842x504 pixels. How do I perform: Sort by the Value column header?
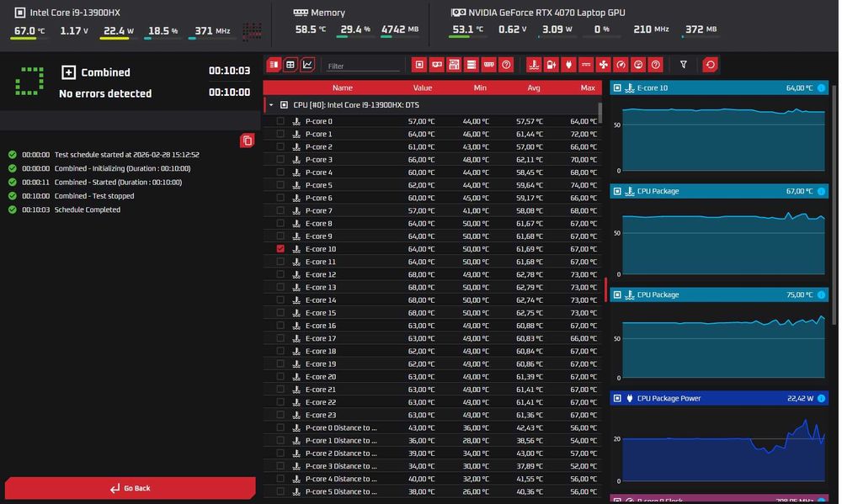tap(423, 88)
